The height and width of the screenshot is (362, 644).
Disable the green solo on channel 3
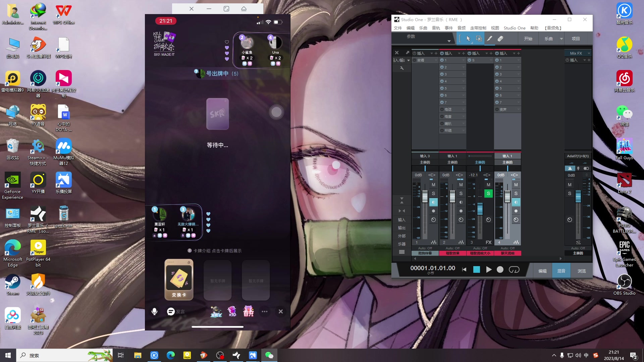(488, 193)
